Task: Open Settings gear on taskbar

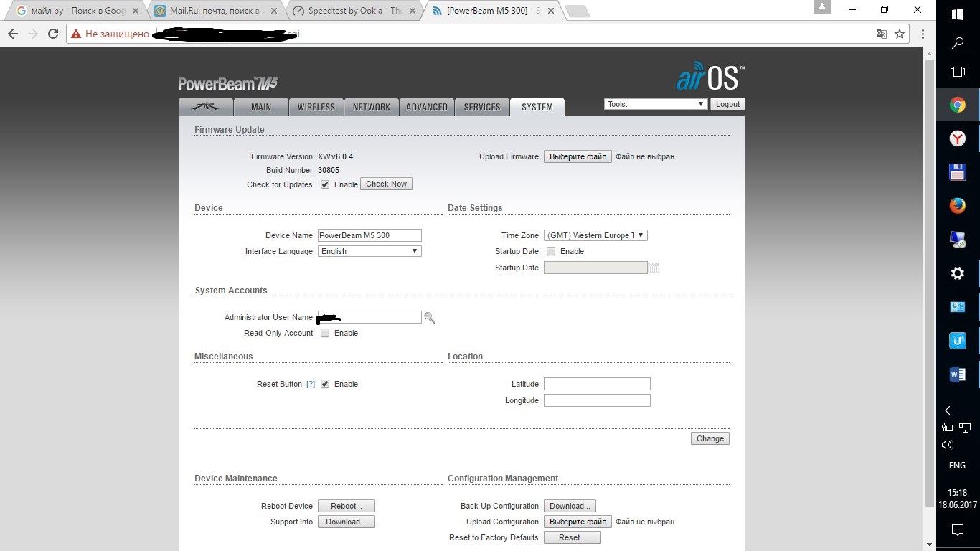Action: tap(957, 273)
